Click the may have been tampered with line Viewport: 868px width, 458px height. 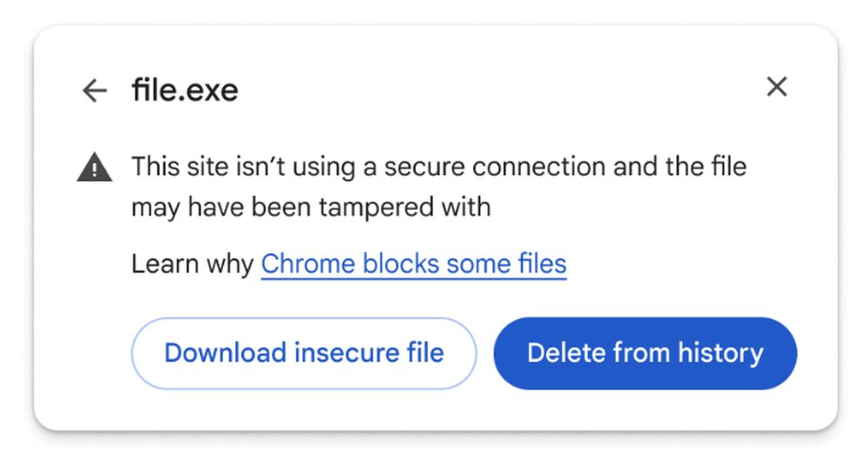[311, 207]
